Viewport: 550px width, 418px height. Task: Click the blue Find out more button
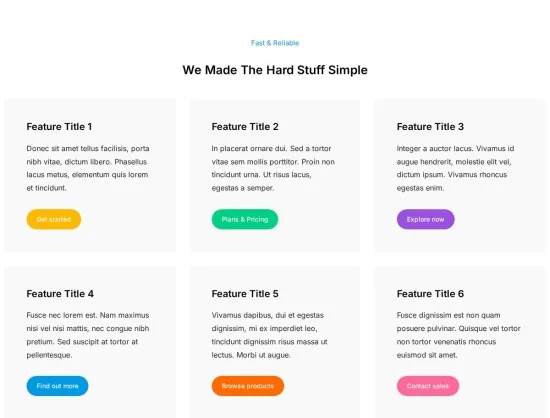coord(58,386)
